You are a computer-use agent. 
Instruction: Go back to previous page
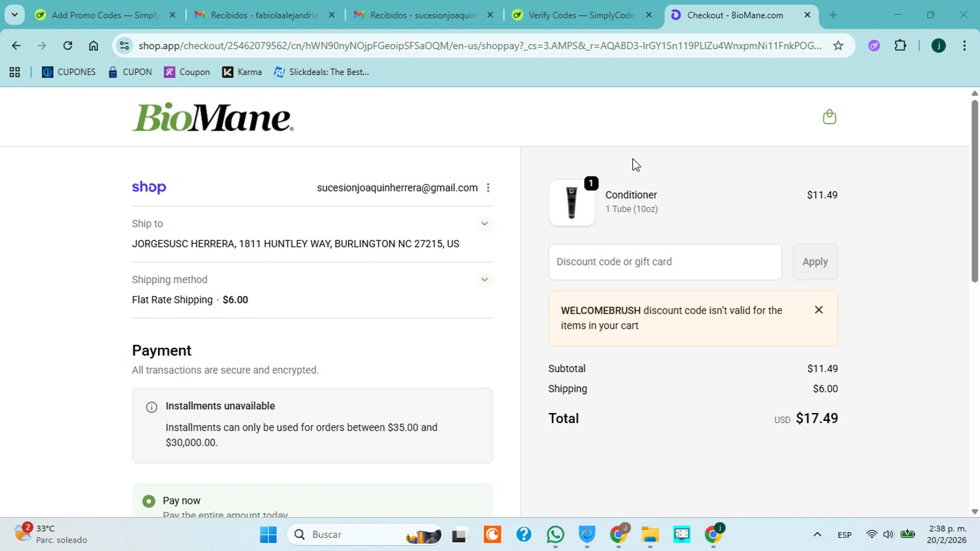point(16,46)
